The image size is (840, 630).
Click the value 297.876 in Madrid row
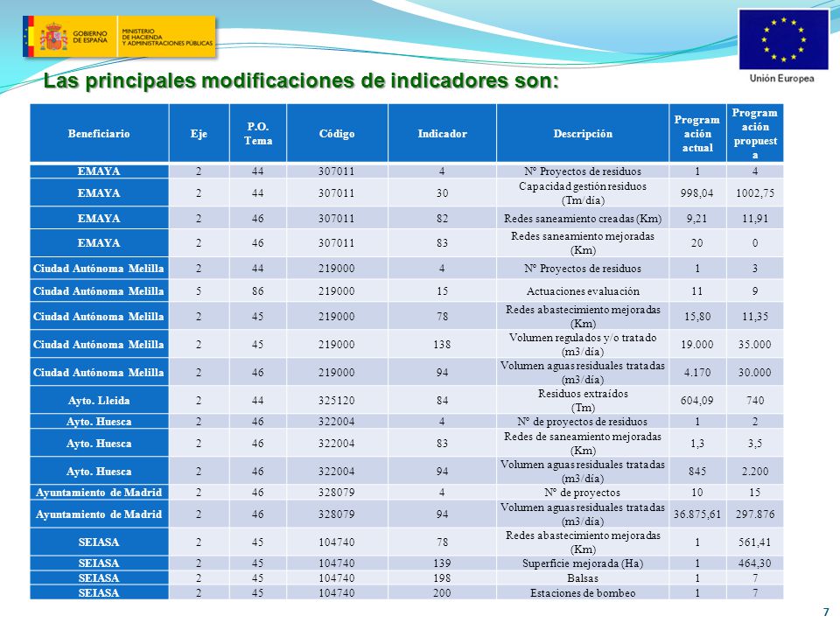click(x=755, y=514)
